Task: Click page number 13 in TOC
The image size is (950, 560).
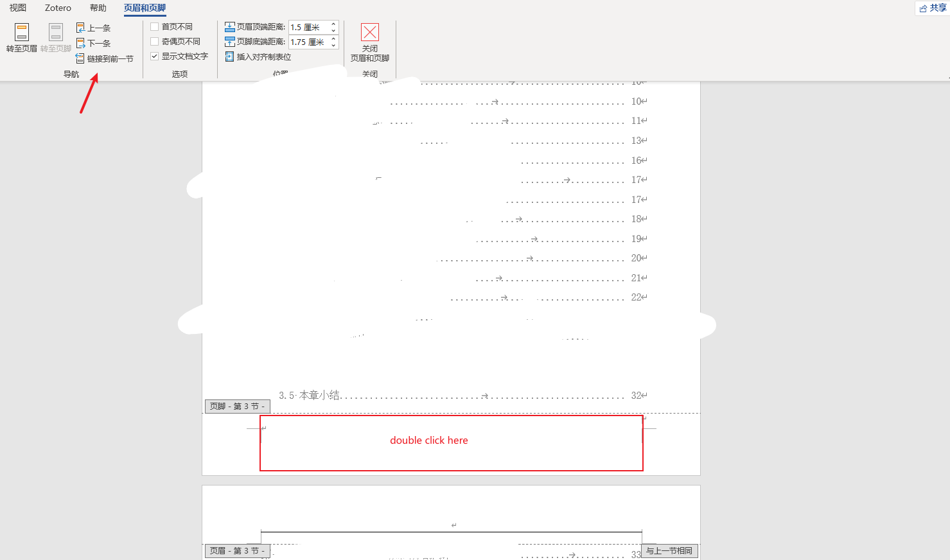Action: tap(637, 140)
